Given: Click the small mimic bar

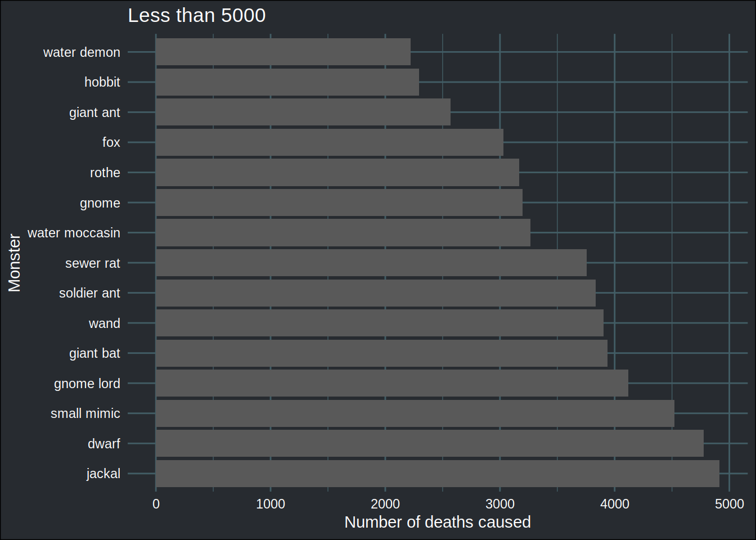Looking at the screenshot, I should [x=415, y=413].
